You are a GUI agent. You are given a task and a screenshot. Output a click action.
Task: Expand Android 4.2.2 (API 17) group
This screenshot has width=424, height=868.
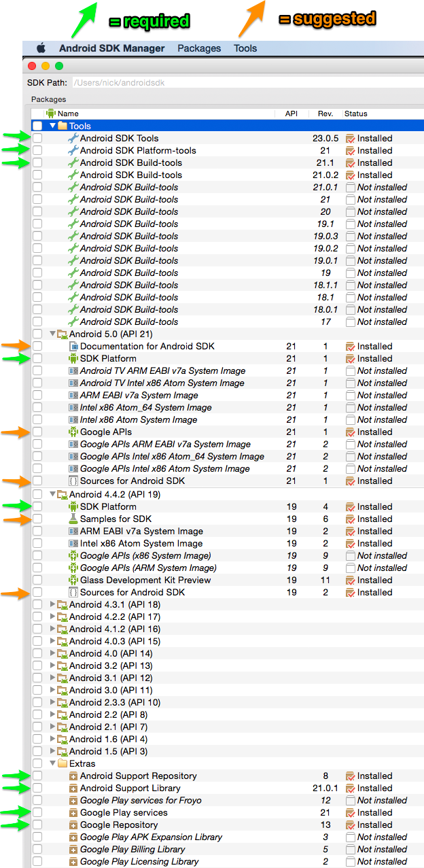coord(52,617)
